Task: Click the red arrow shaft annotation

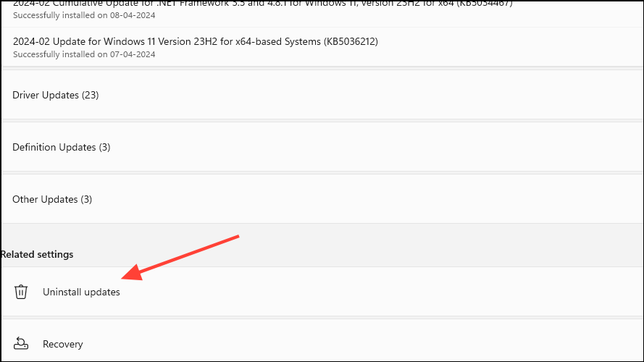Action: [190, 253]
